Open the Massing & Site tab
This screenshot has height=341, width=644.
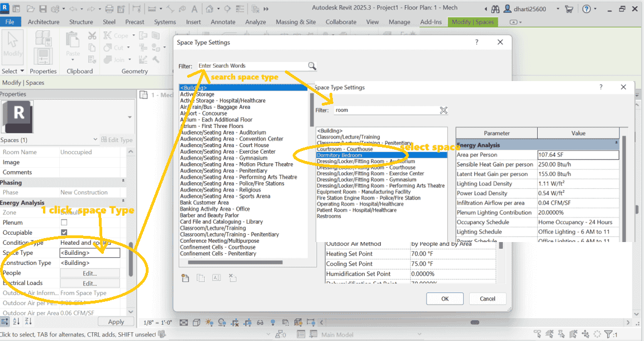tap(295, 22)
